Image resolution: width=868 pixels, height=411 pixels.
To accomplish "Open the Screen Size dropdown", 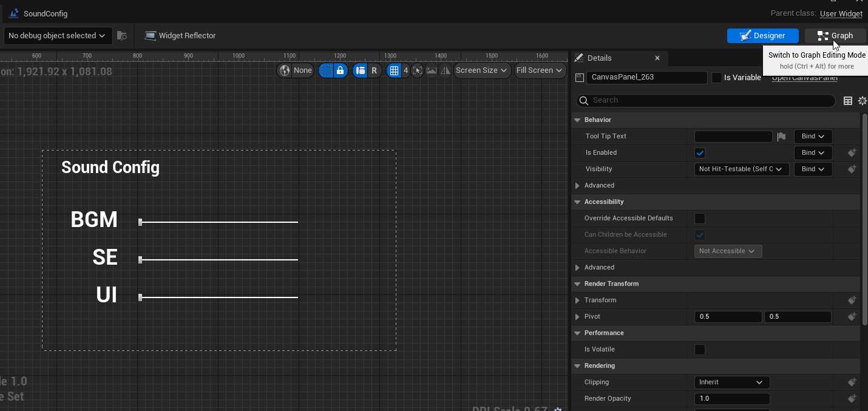I will pos(482,70).
